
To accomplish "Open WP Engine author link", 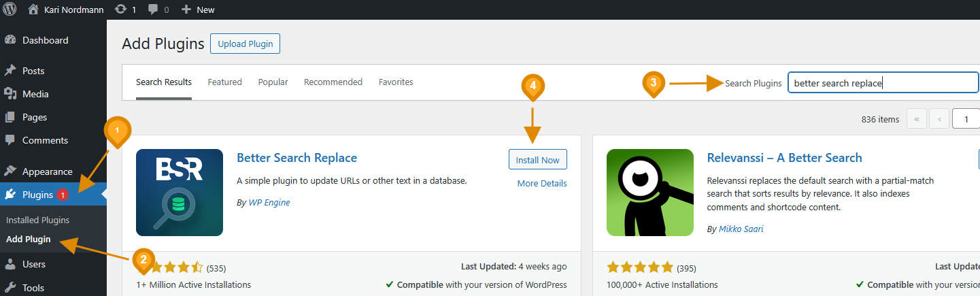I will (269, 203).
